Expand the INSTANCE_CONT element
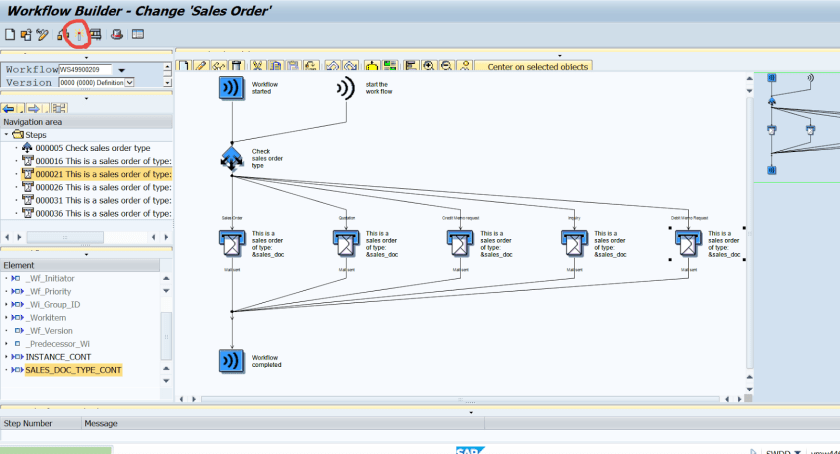Screen dimensions: 840x454 pyautogui.click(x=6, y=356)
